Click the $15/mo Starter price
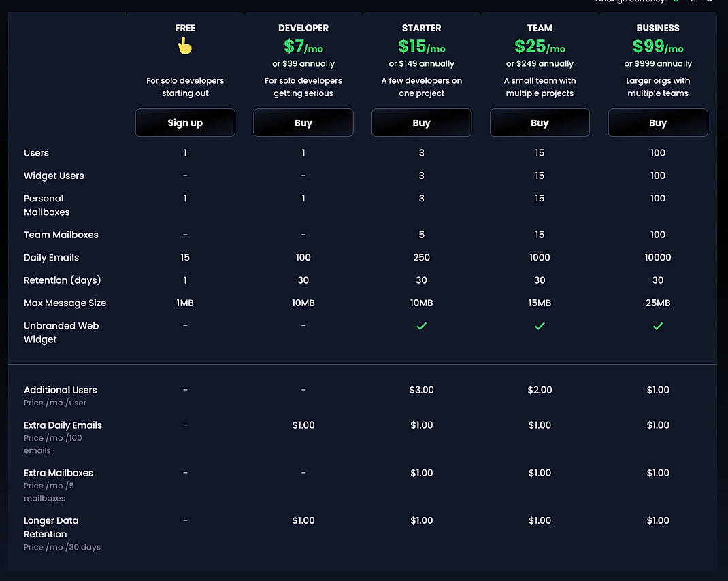 click(422, 46)
